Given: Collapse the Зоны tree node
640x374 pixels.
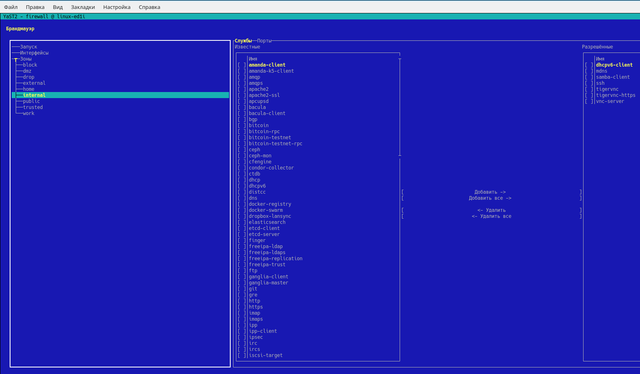Looking at the screenshot, I should (x=16, y=59).
